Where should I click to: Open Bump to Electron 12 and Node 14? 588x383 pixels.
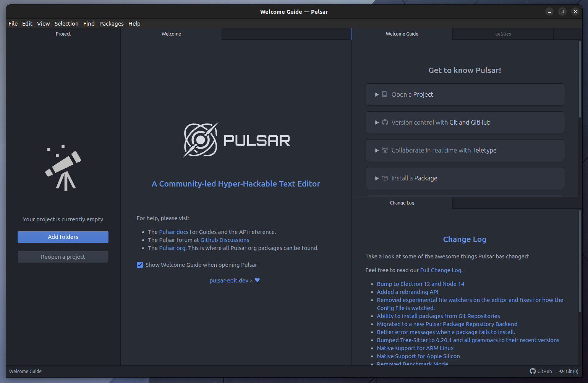(421, 284)
